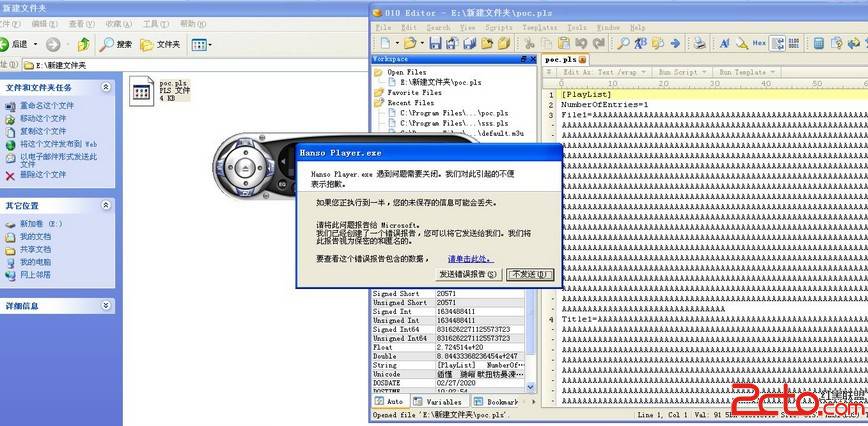This screenshot has width=868, height=426.
Task: Select the poc.pls file icon in Explorer
Action: (142, 91)
